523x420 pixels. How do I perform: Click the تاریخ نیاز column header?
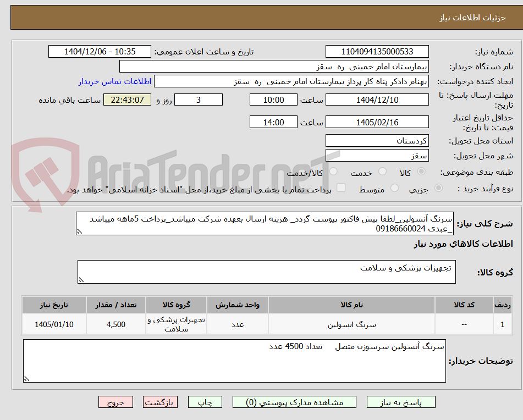pyautogui.click(x=54, y=305)
